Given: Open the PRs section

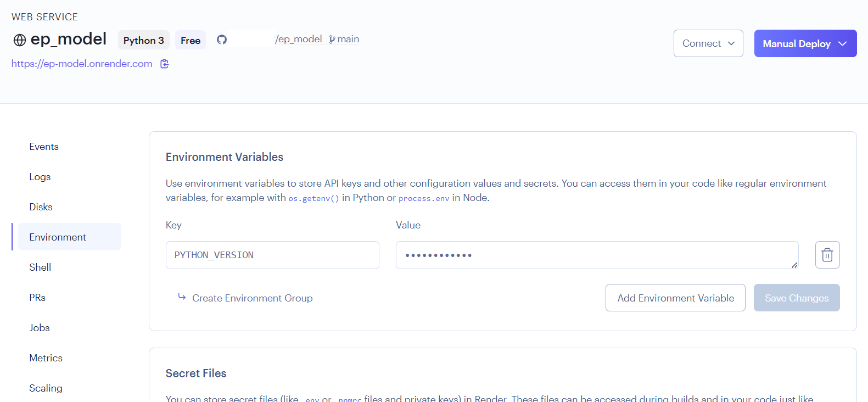Looking at the screenshot, I should click(37, 298).
